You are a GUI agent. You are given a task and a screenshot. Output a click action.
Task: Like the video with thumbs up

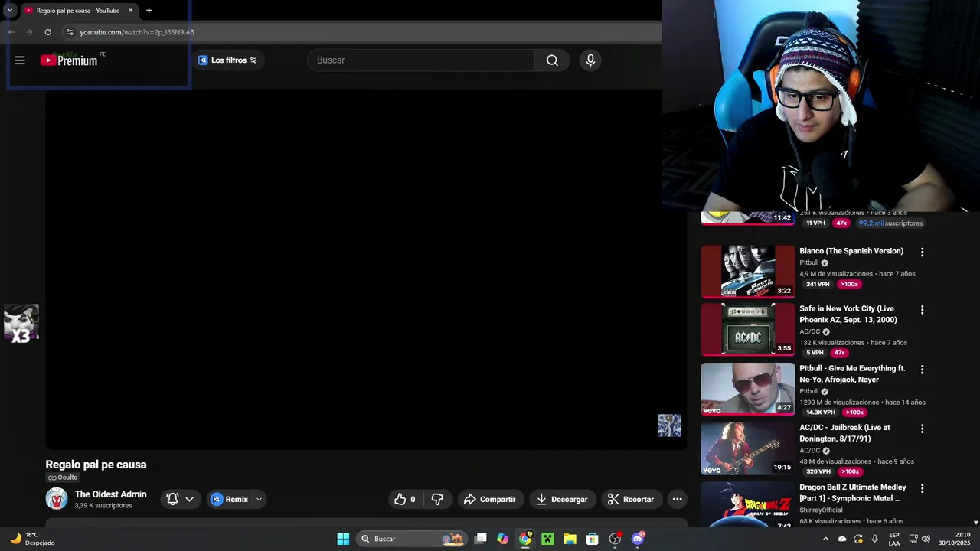[405, 499]
